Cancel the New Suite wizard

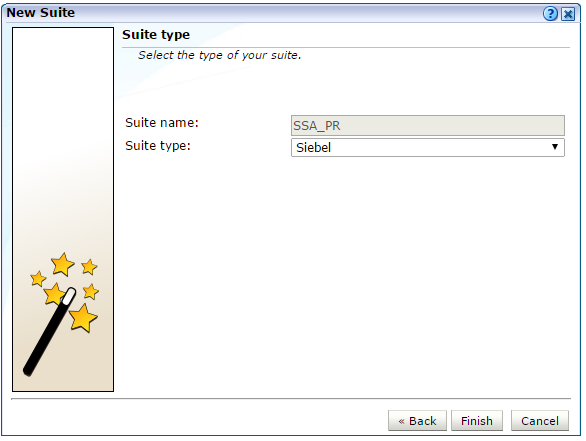(540, 421)
